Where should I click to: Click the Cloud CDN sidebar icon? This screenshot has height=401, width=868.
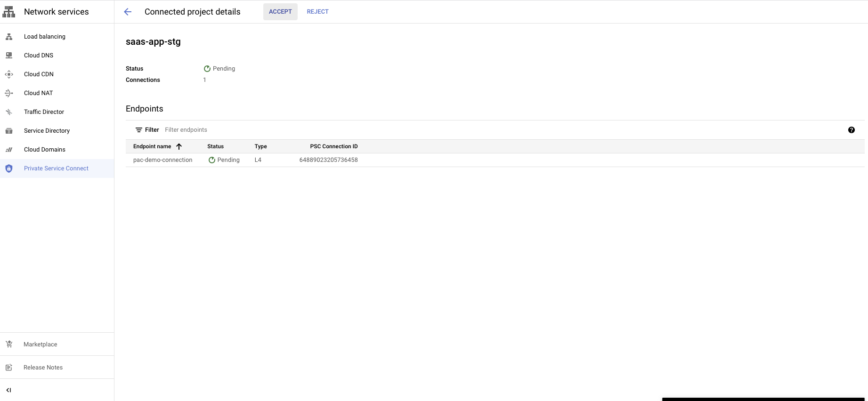(x=9, y=74)
